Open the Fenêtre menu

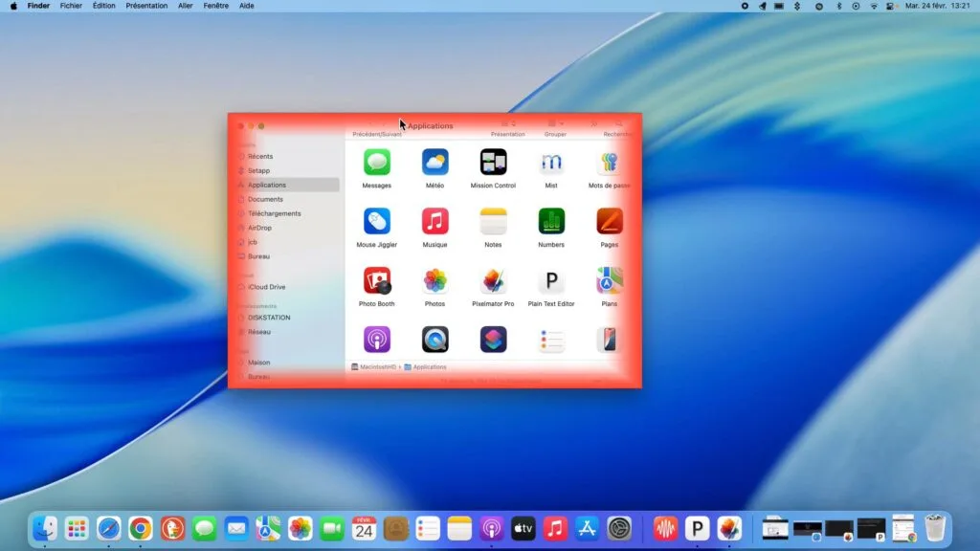pyautogui.click(x=215, y=6)
